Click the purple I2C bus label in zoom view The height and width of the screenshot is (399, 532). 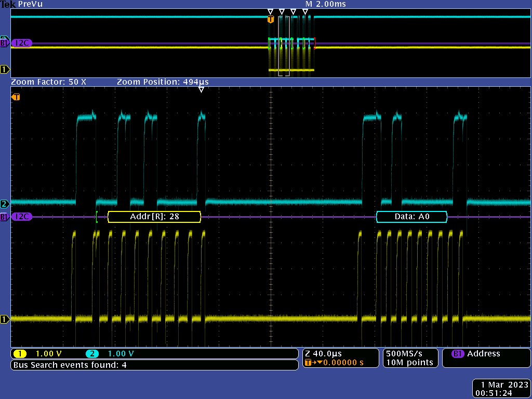22,217
